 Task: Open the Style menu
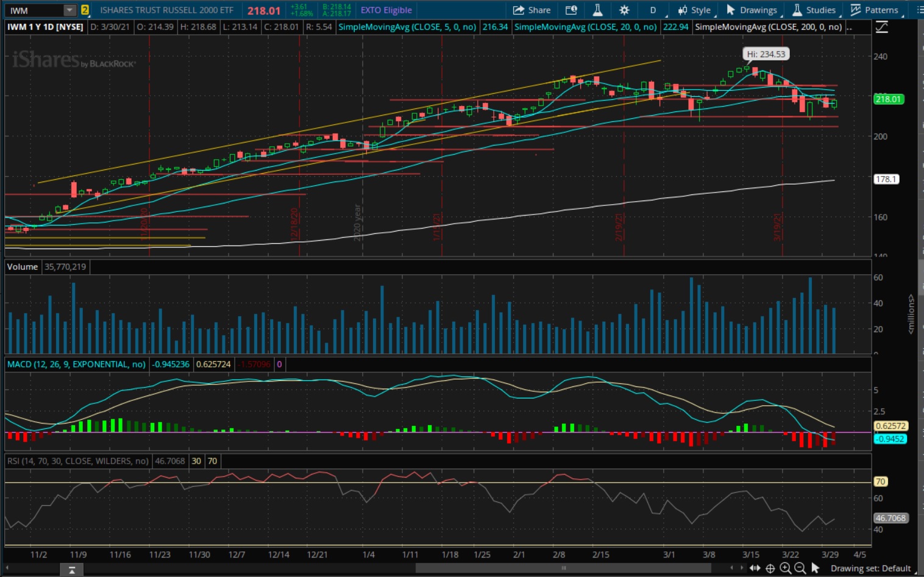(694, 10)
